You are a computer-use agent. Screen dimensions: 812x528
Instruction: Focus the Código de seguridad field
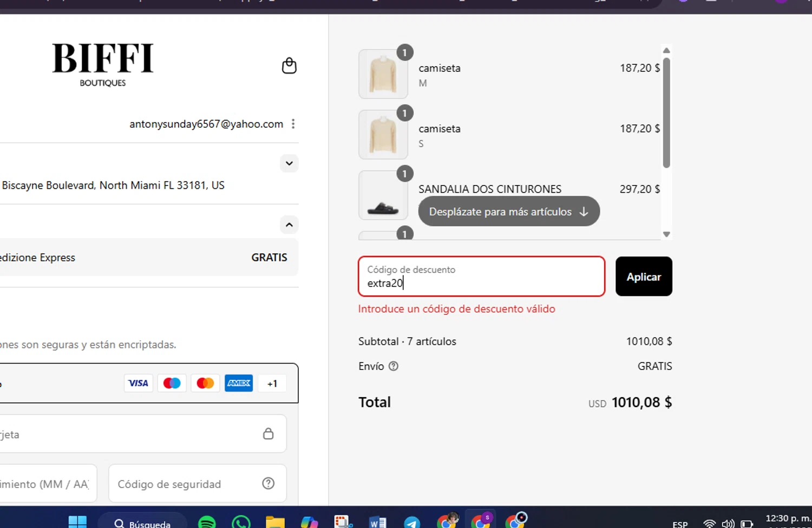tap(198, 484)
